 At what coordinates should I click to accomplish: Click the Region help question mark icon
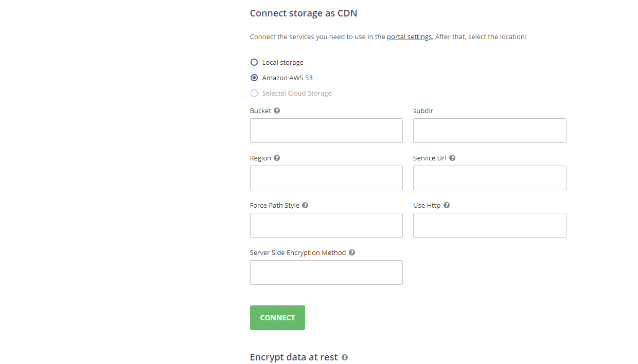[277, 158]
